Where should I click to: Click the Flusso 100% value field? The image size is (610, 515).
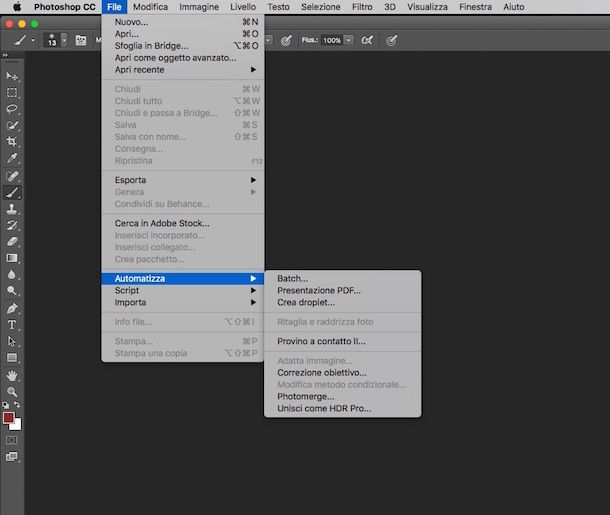click(x=332, y=40)
